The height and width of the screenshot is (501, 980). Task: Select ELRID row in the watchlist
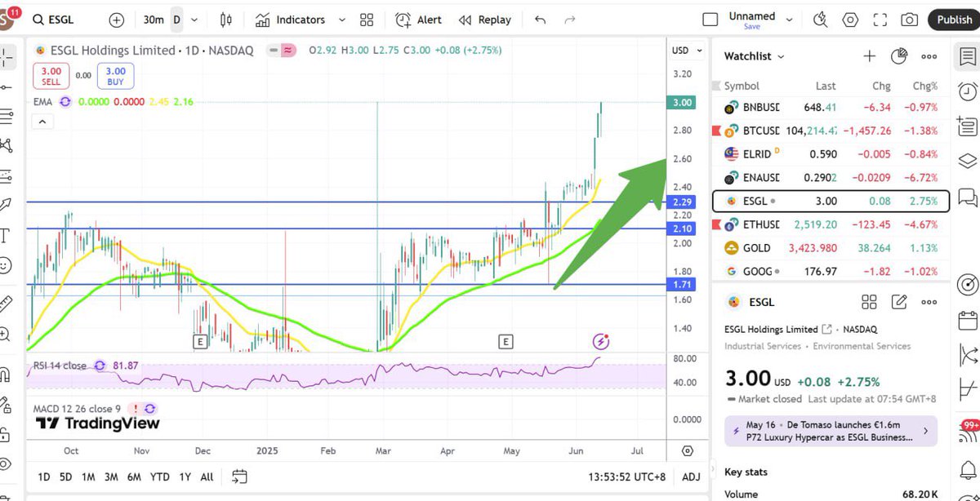831,153
